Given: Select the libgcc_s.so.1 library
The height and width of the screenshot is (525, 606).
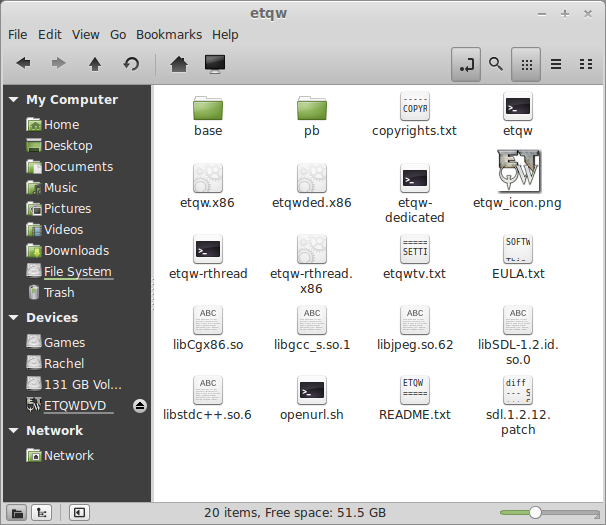Looking at the screenshot, I should (x=312, y=329).
